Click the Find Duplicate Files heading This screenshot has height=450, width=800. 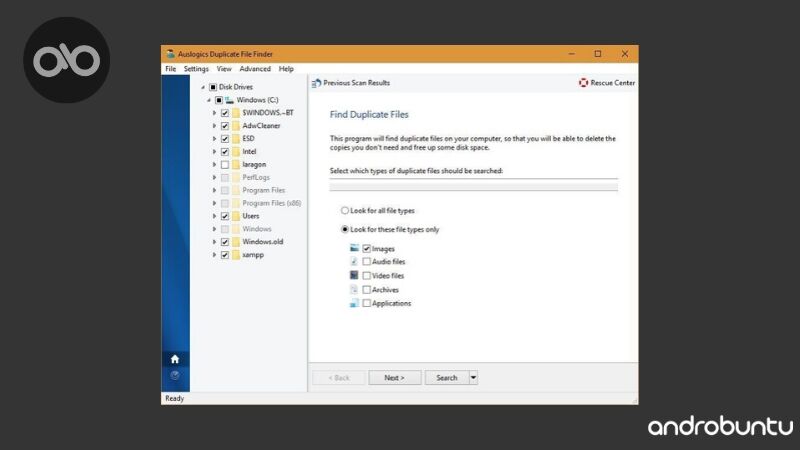tap(369, 114)
